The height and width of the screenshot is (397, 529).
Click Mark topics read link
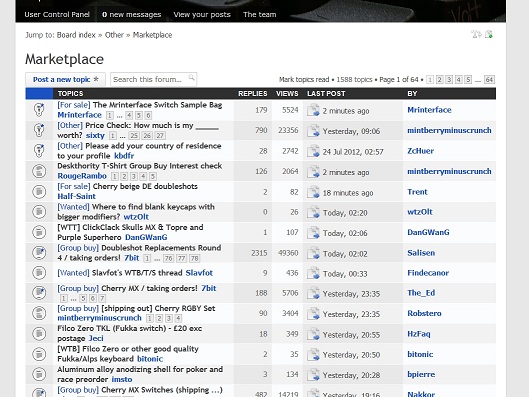point(304,80)
